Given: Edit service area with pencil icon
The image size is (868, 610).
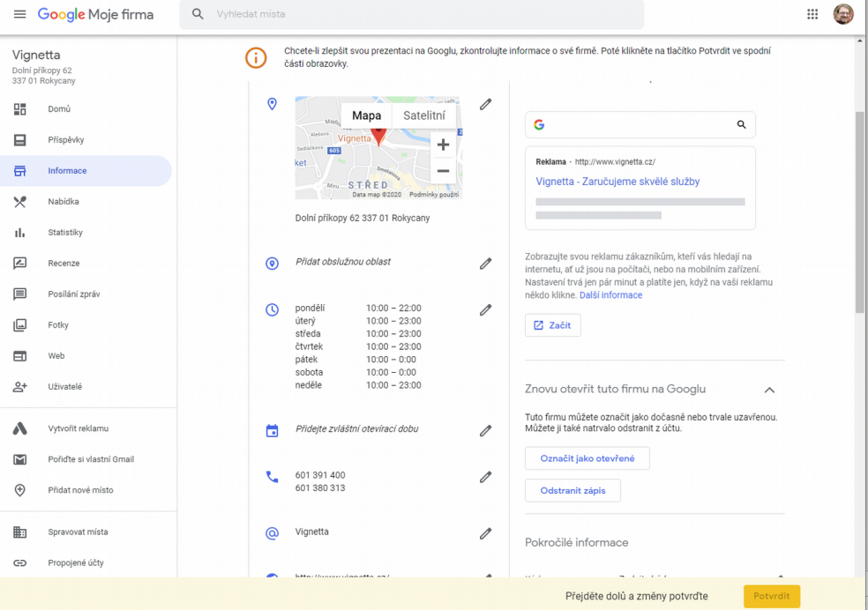Looking at the screenshot, I should tap(485, 264).
